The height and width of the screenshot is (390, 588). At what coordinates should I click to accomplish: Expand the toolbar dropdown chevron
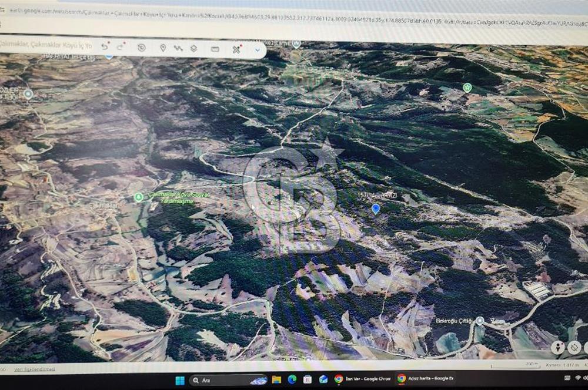[258, 51]
